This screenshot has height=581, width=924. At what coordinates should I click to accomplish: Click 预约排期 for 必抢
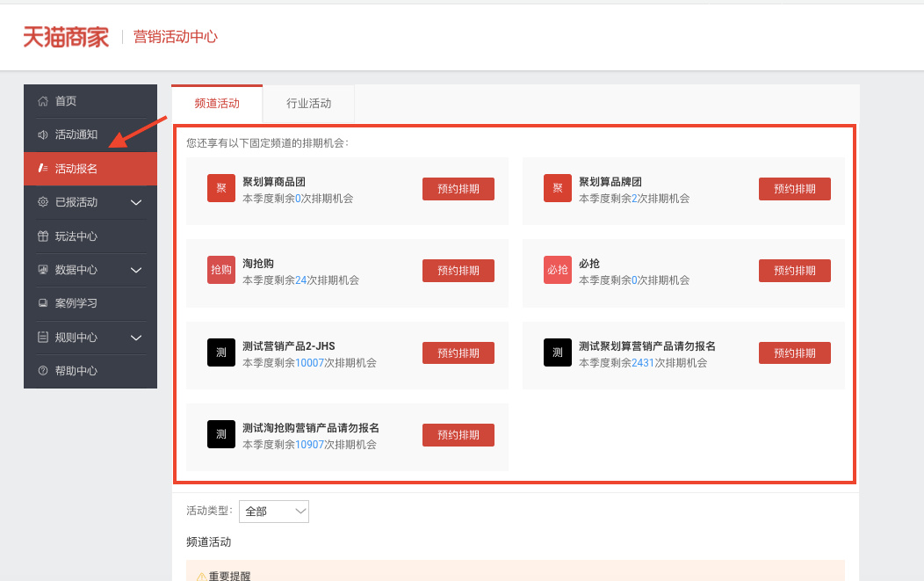(794, 271)
